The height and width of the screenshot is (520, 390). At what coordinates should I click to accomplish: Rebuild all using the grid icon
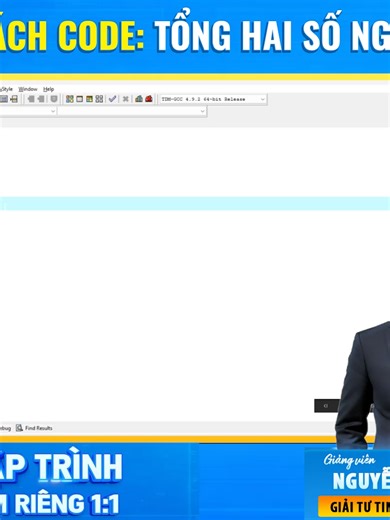[x=99, y=99]
